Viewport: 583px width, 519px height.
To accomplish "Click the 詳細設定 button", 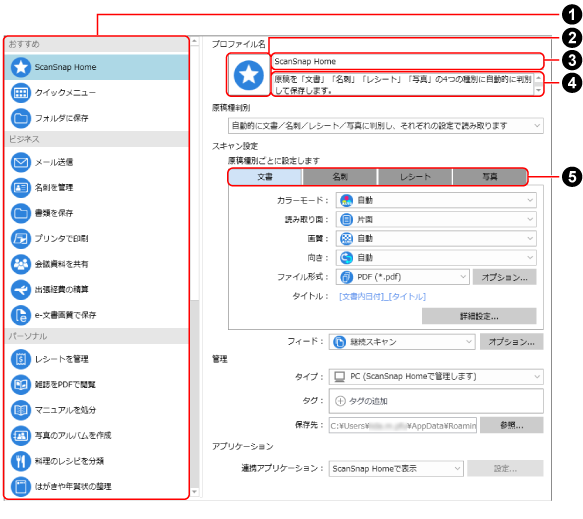I will (x=479, y=316).
